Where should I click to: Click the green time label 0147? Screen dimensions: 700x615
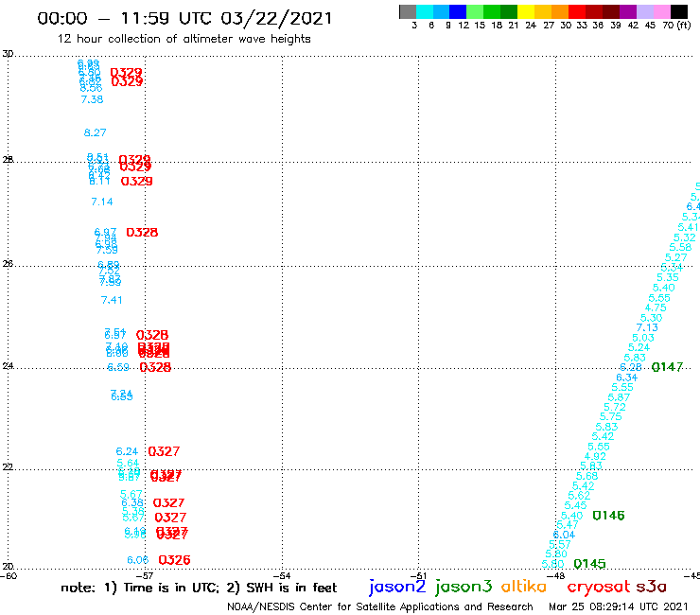(668, 367)
